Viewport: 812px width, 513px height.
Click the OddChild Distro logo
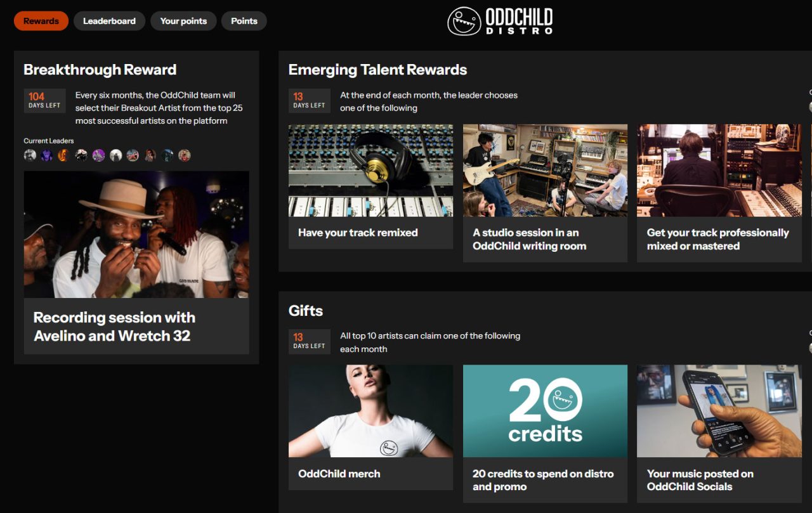coord(500,21)
